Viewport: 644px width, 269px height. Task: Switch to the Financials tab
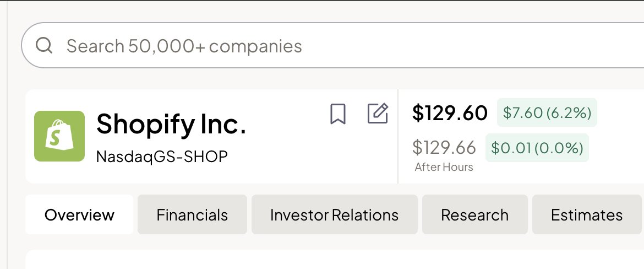[x=192, y=214]
